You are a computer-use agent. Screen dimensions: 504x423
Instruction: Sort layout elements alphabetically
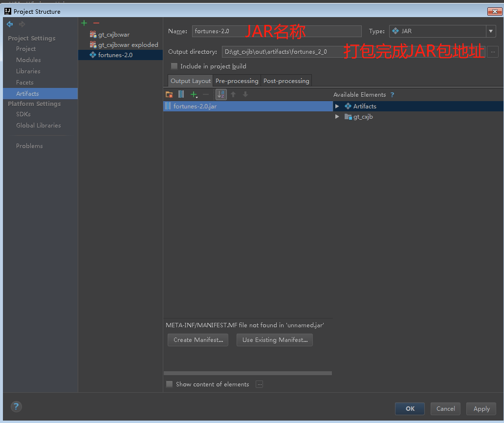point(221,94)
